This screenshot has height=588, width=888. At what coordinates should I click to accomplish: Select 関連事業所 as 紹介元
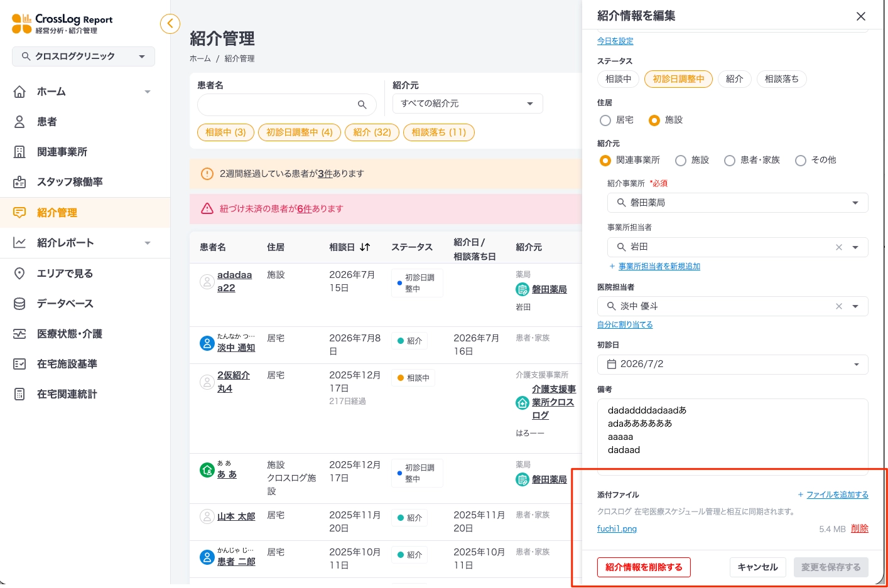pos(605,161)
